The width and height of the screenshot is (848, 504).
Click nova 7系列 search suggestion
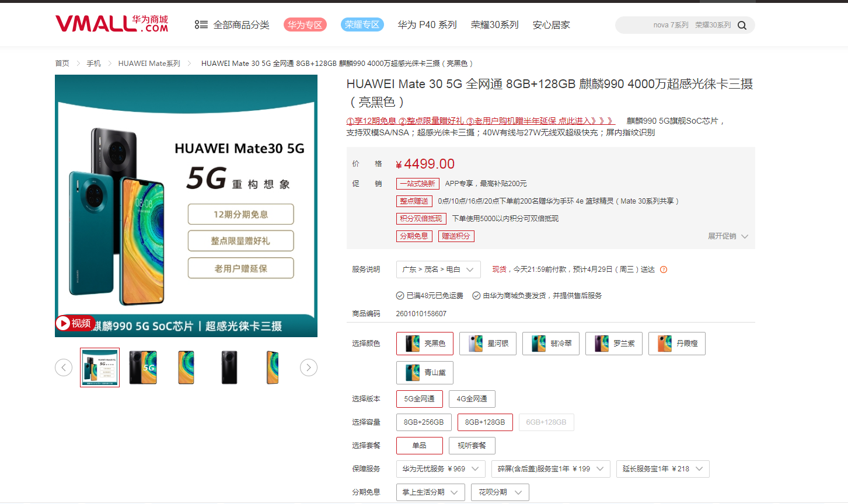[x=671, y=25]
